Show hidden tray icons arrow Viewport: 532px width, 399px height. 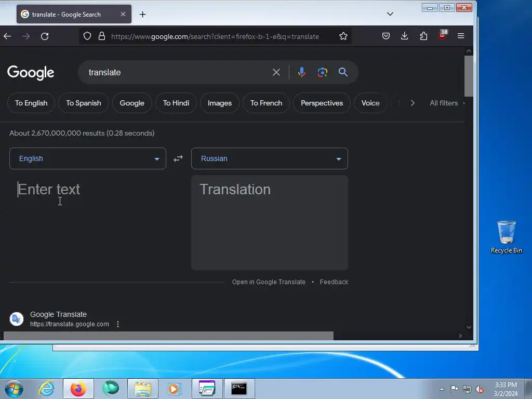coord(442,389)
